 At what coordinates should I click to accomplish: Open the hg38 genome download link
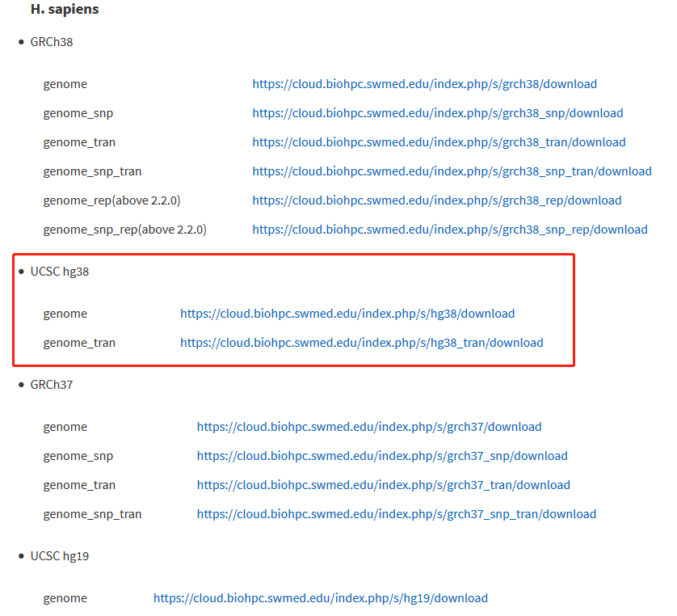click(x=347, y=314)
